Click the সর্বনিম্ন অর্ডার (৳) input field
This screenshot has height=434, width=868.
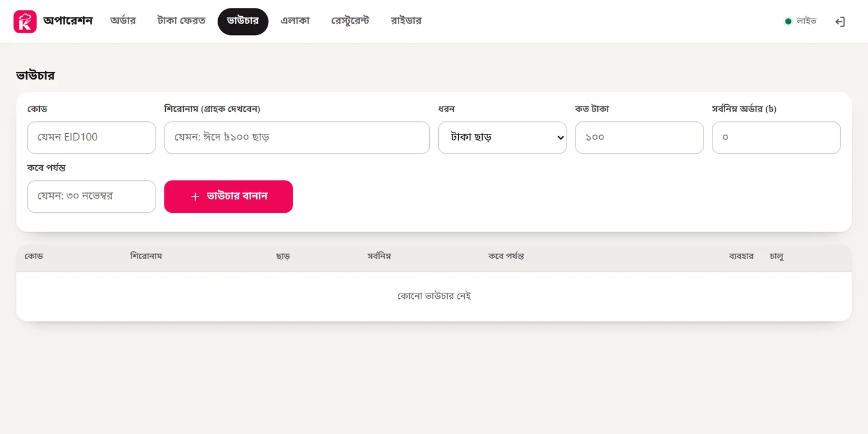776,137
